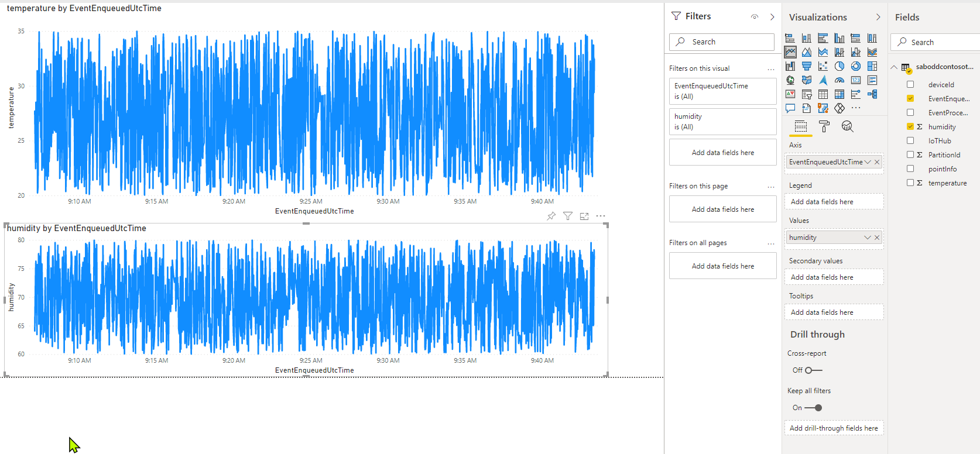Select the globe map visualization
Viewport: 980px width, 454px height.
[790, 80]
